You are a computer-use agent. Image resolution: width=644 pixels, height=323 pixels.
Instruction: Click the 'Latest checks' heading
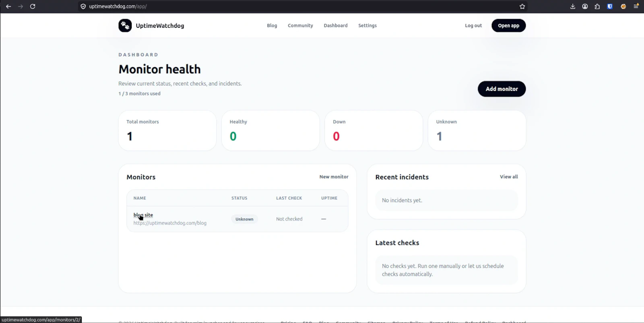(x=397, y=243)
